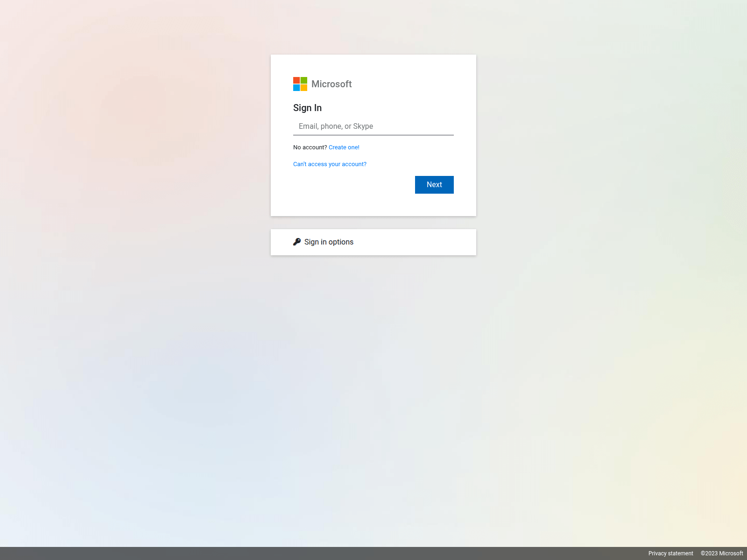Click the Microsoft four-square logo

[x=300, y=84]
